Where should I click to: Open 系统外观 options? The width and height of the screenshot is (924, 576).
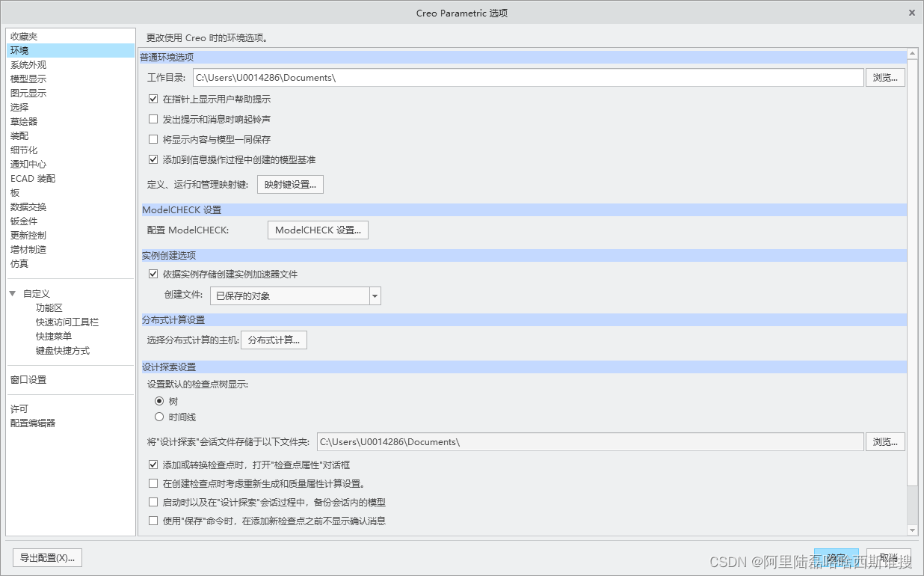point(28,65)
